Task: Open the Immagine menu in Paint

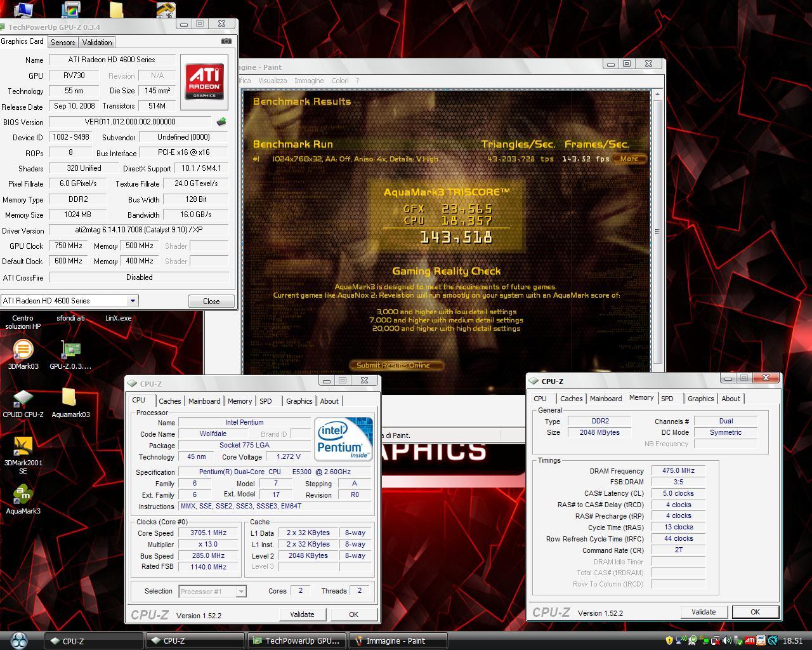Action: 309,81
